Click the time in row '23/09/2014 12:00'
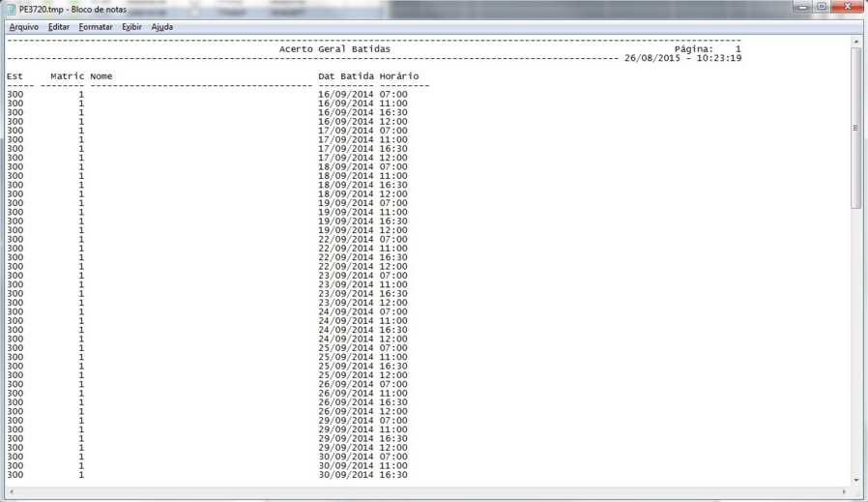Image resolution: width=868 pixels, height=502 pixels. click(x=393, y=303)
